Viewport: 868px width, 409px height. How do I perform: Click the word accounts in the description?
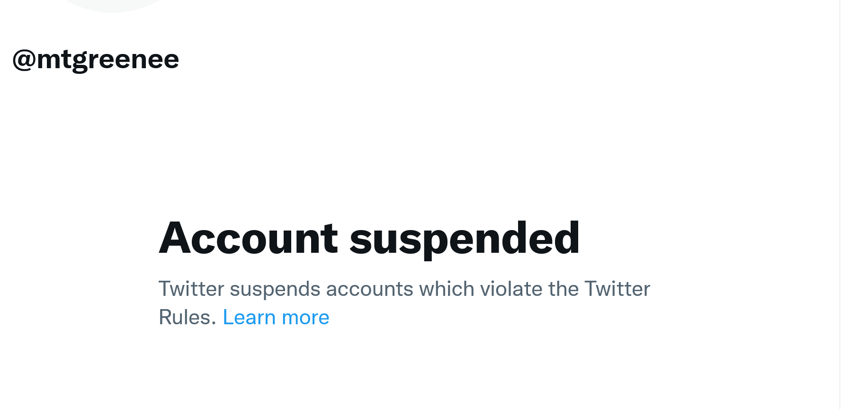tap(370, 289)
